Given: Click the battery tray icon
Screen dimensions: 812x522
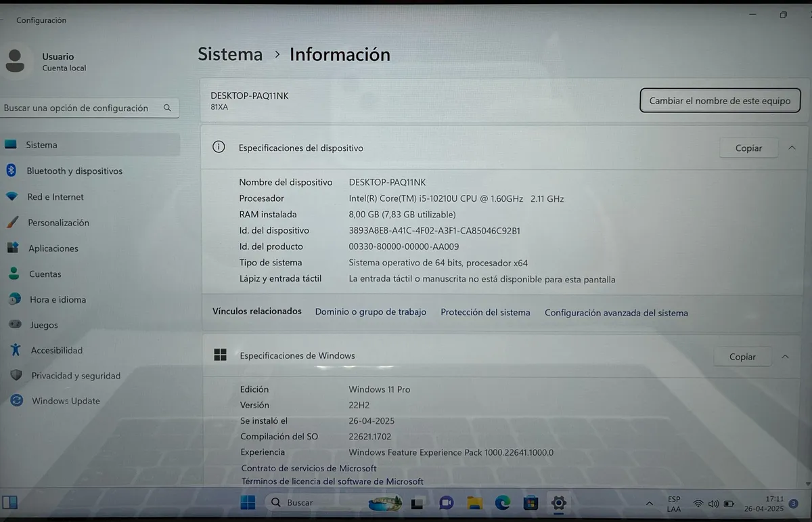Looking at the screenshot, I should click(x=729, y=504).
